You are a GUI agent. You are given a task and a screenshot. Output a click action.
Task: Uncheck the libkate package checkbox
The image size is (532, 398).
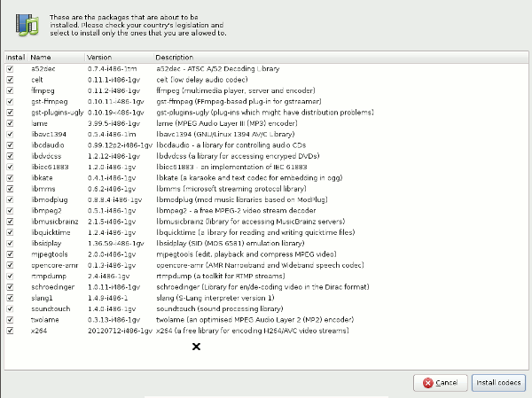pyautogui.click(x=10, y=178)
